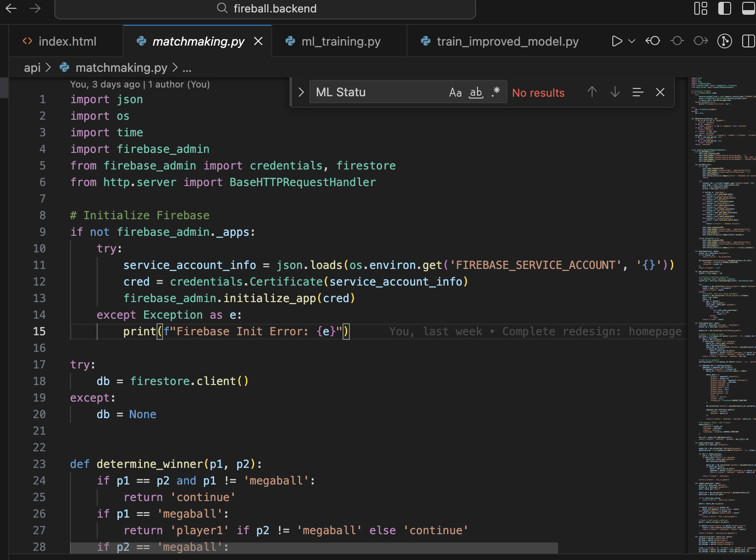The height and width of the screenshot is (560, 756).
Task: Click the api folder breadcrumb
Action: point(32,68)
